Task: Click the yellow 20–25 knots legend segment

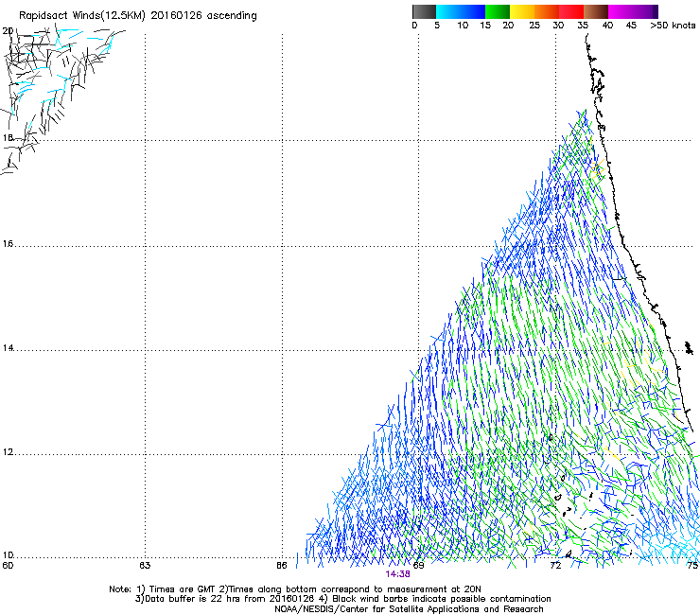Action: point(522,11)
